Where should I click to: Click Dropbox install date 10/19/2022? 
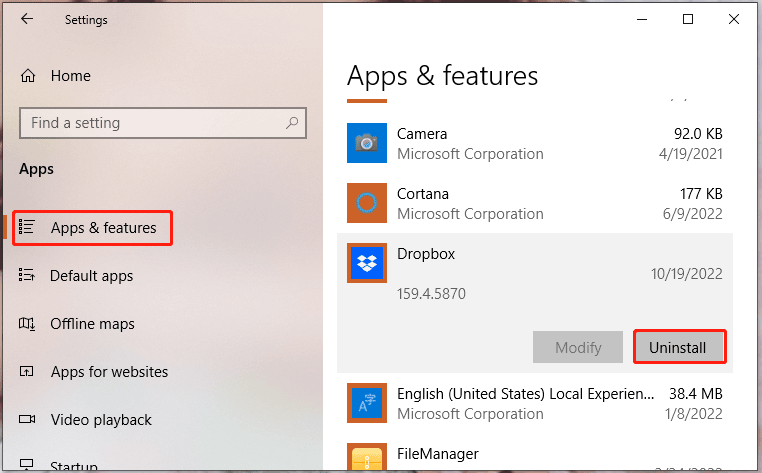coord(687,274)
